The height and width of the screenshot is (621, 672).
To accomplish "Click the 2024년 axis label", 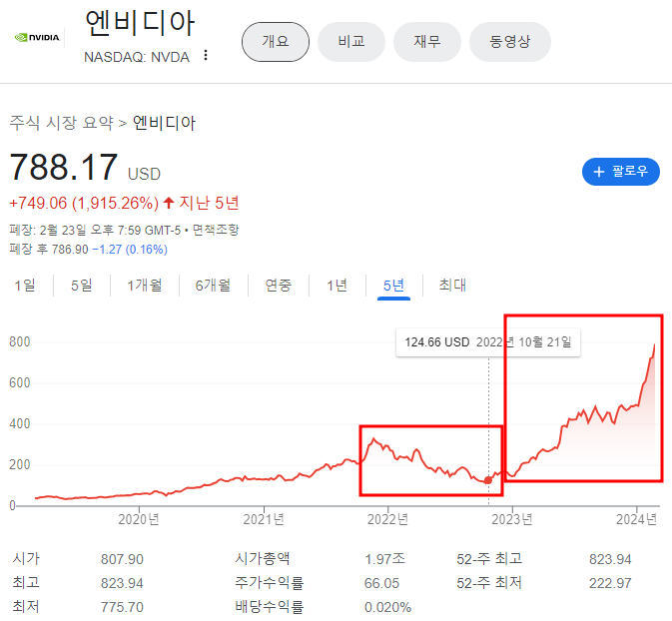I will coord(636,519).
